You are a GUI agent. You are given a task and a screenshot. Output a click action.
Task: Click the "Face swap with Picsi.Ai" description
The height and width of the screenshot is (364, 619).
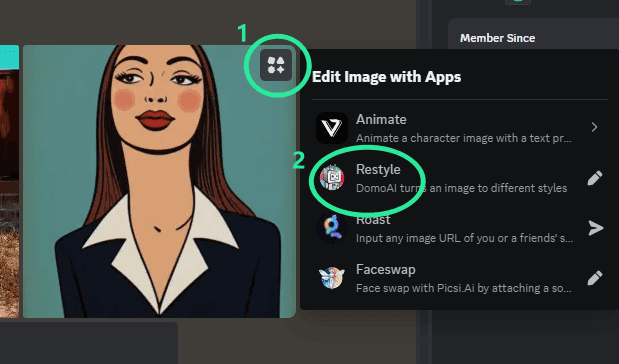coord(464,288)
